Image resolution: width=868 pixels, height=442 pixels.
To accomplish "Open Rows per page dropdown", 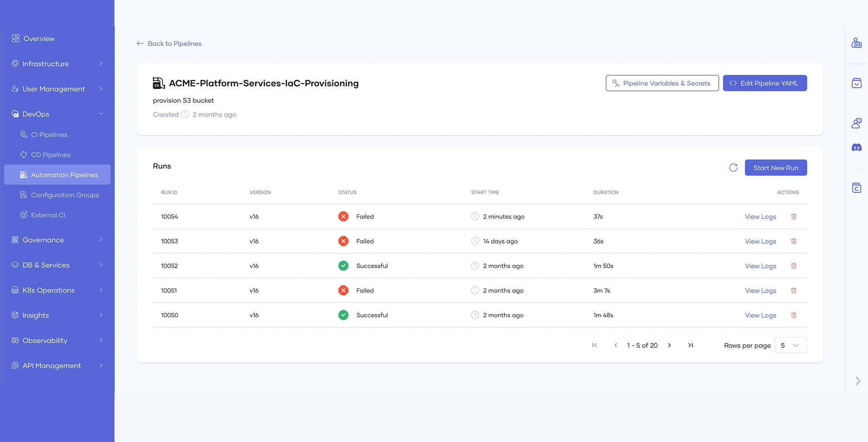I will point(790,345).
